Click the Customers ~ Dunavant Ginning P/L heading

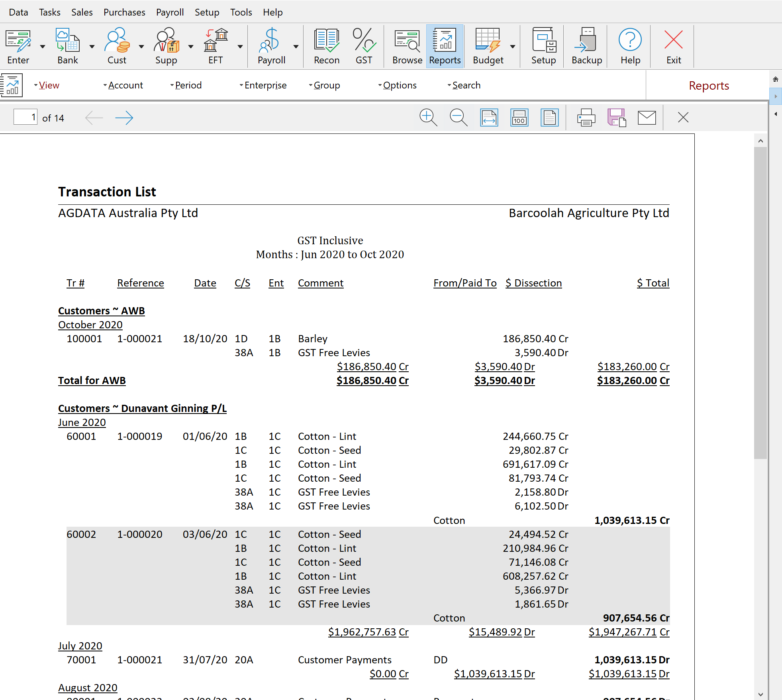[x=142, y=408]
